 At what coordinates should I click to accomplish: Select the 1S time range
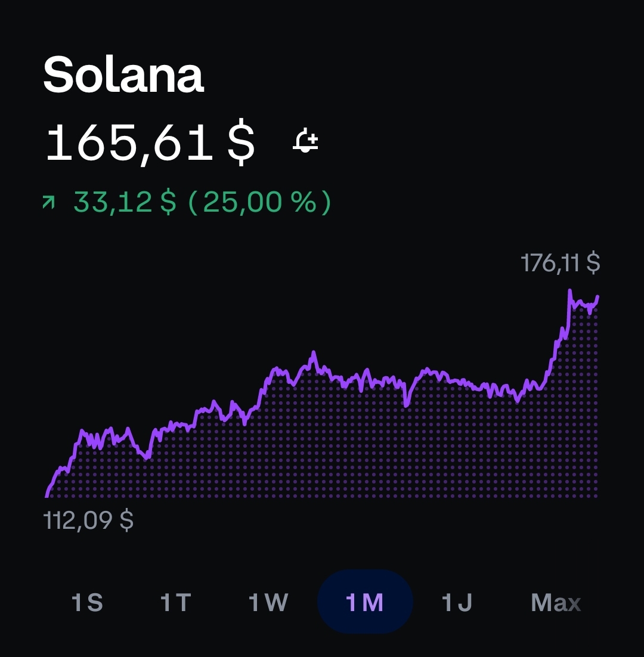point(87,603)
